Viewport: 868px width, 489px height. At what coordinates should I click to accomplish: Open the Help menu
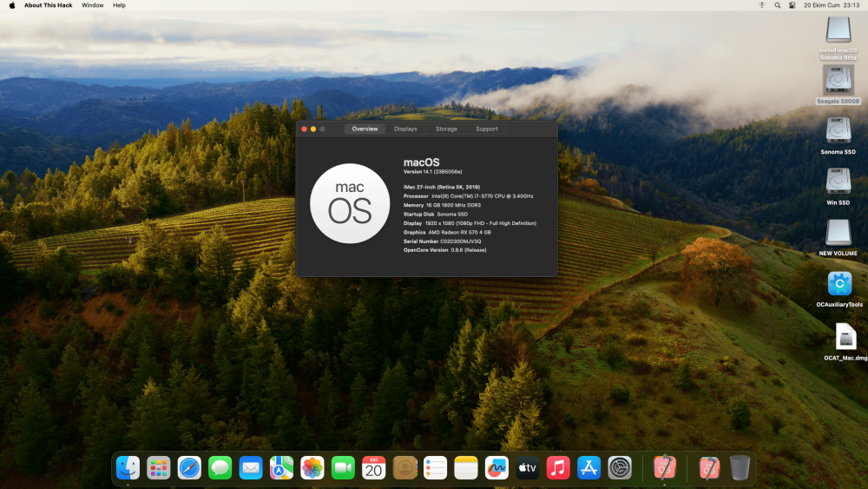pyautogui.click(x=119, y=5)
